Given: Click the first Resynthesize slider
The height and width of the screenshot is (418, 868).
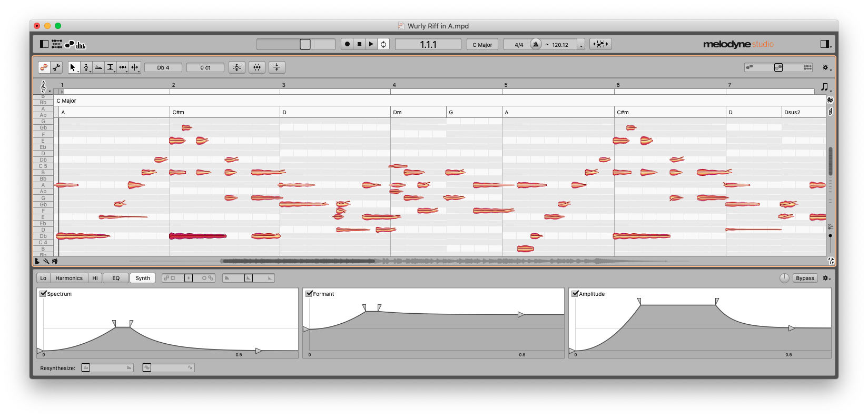Looking at the screenshot, I should point(107,367).
